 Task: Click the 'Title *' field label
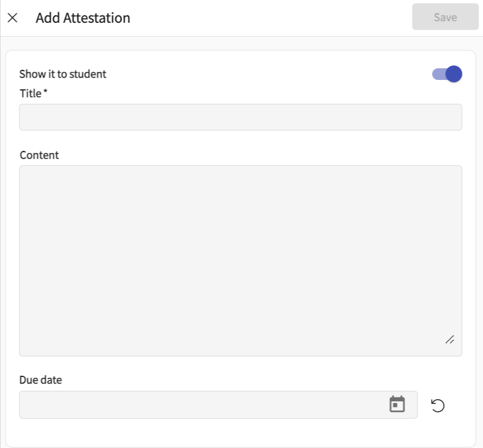coord(33,93)
